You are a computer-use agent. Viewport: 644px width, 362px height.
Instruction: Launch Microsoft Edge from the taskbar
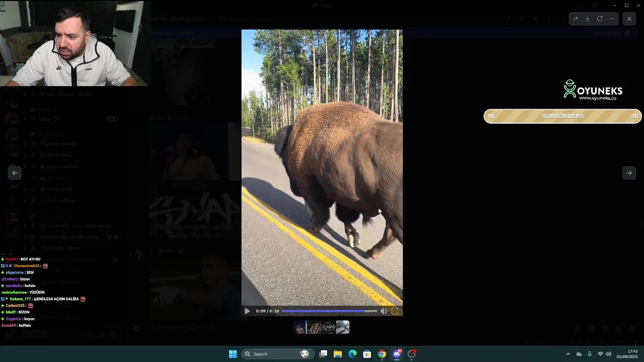point(353,354)
